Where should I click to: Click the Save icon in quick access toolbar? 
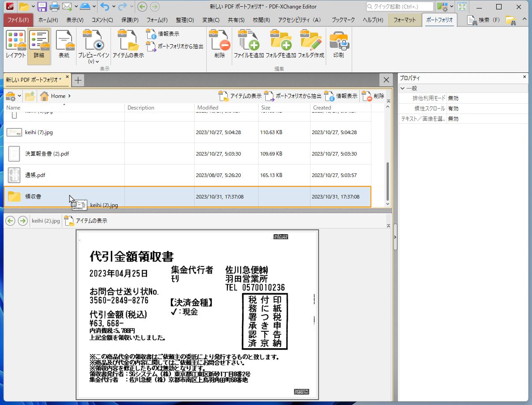[42, 6]
